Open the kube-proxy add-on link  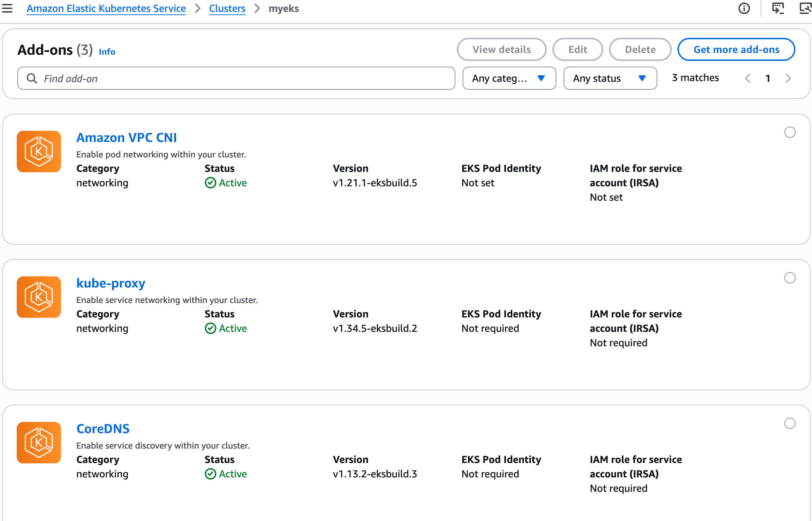[x=111, y=283]
